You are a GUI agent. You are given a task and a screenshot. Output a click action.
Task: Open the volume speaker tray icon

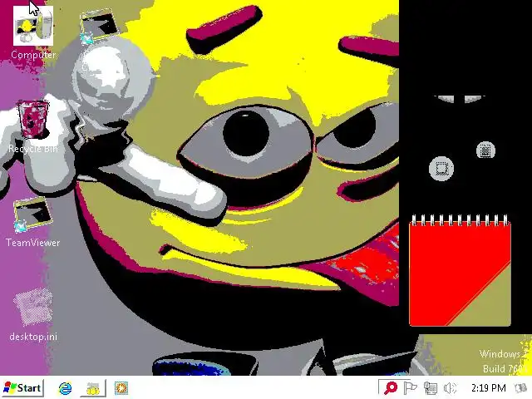click(x=451, y=388)
